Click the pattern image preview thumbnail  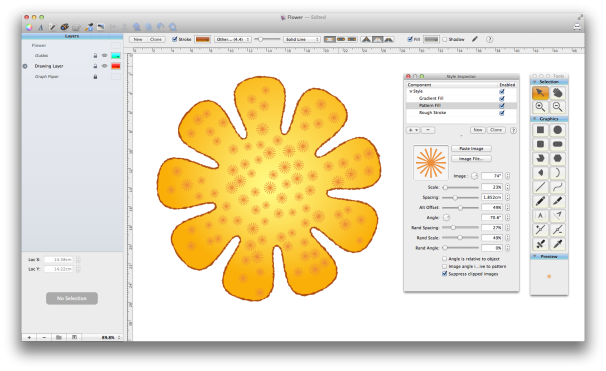431,163
